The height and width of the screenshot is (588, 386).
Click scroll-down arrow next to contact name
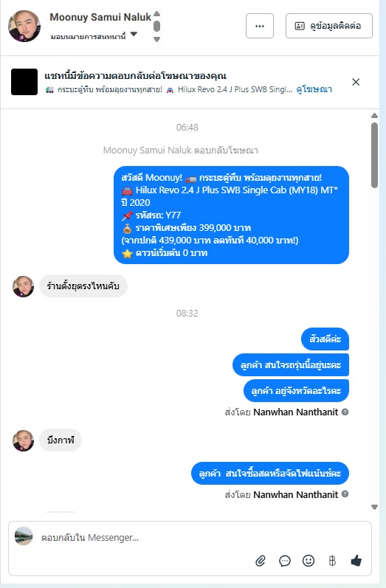156,39
